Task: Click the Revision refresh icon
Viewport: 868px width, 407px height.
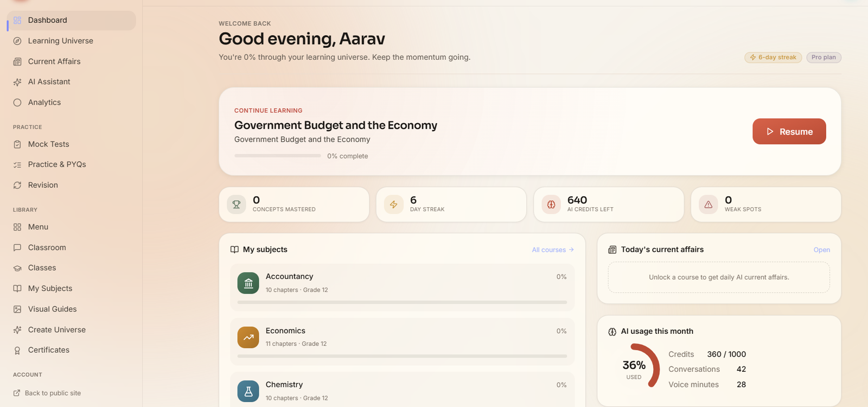Action: point(17,185)
